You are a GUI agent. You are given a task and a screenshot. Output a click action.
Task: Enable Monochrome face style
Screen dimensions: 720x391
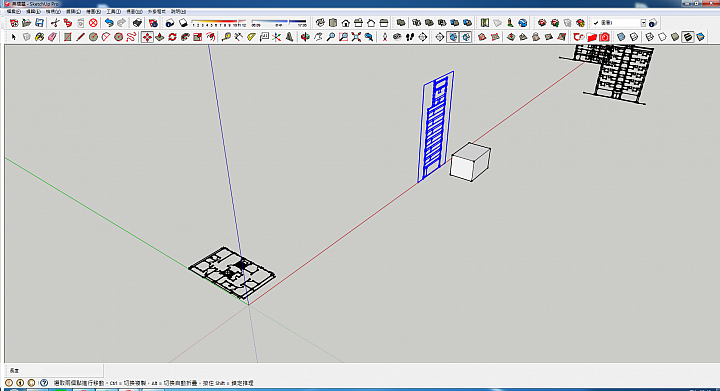click(x=701, y=37)
